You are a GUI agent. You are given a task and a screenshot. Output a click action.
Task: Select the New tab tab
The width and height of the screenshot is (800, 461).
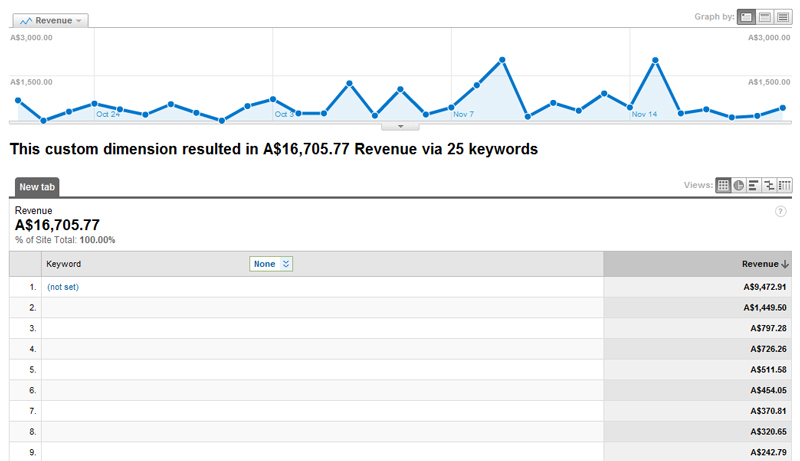(x=37, y=186)
